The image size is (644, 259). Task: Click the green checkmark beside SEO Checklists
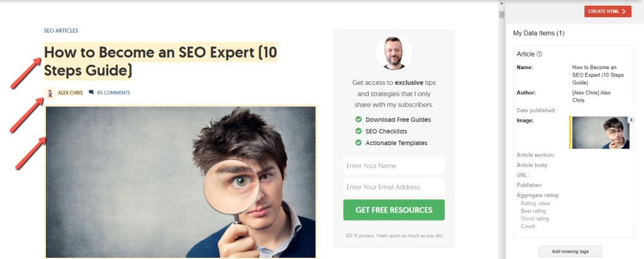(x=358, y=131)
